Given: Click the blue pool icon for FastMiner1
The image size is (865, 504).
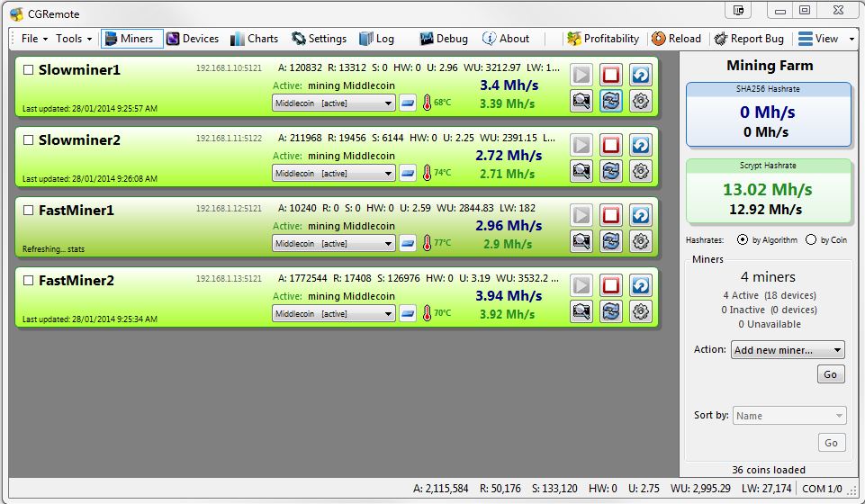Looking at the screenshot, I should point(408,243).
